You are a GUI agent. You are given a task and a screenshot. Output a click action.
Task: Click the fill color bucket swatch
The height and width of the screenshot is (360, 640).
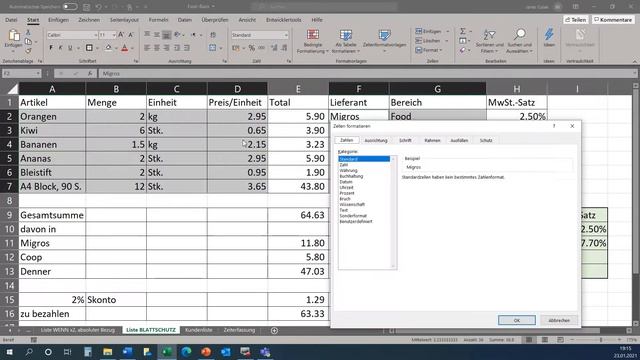(x=108, y=48)
